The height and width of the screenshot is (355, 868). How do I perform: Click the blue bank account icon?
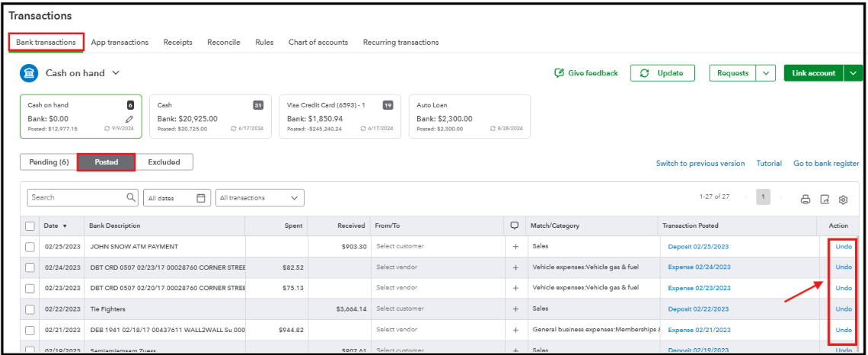tap(29, 73)
